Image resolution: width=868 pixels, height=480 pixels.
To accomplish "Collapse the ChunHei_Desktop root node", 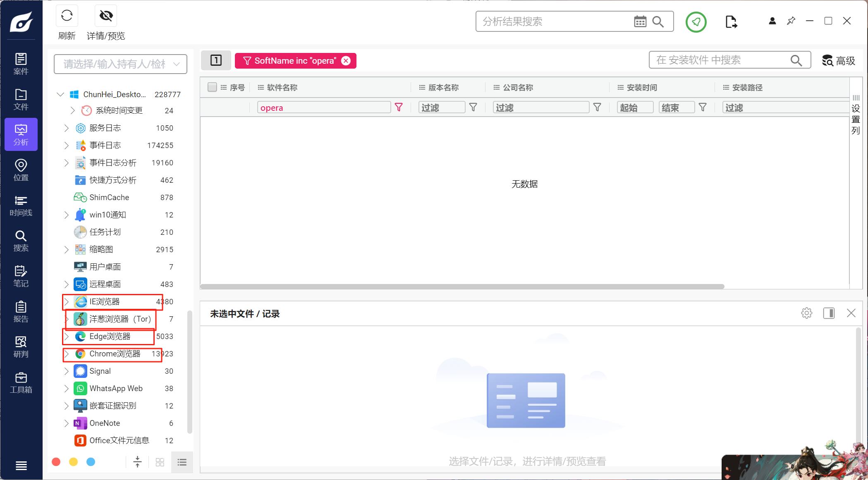I will 60,94.
